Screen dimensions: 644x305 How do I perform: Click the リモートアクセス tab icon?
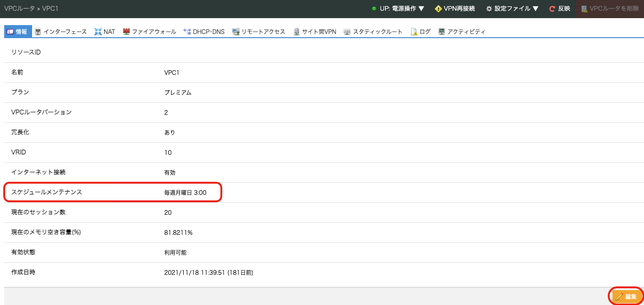pyautogui.click(x=236, y=32)
